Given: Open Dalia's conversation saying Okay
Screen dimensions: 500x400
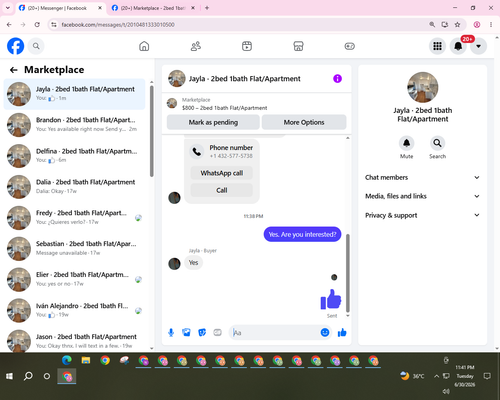Looking at the screenshot, I should (x=75, y=187).
